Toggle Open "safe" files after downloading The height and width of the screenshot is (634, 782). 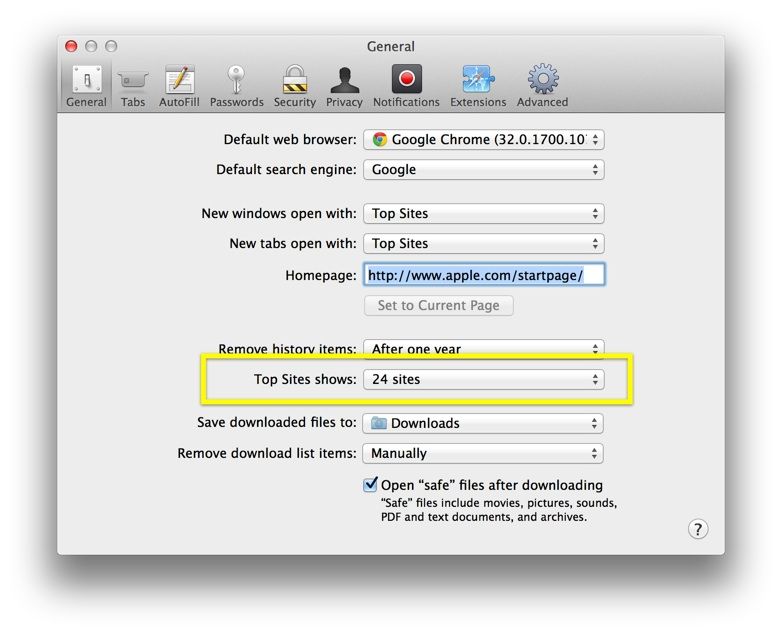pyautogui.click(x=370, y=484)
